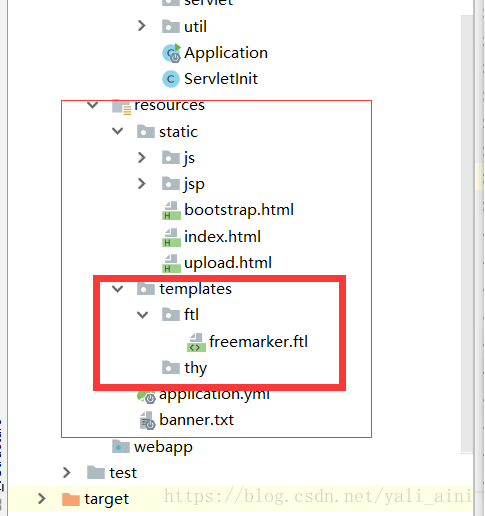
Task: Collapse the resources folder chevron
Action: tap(92, 105)
